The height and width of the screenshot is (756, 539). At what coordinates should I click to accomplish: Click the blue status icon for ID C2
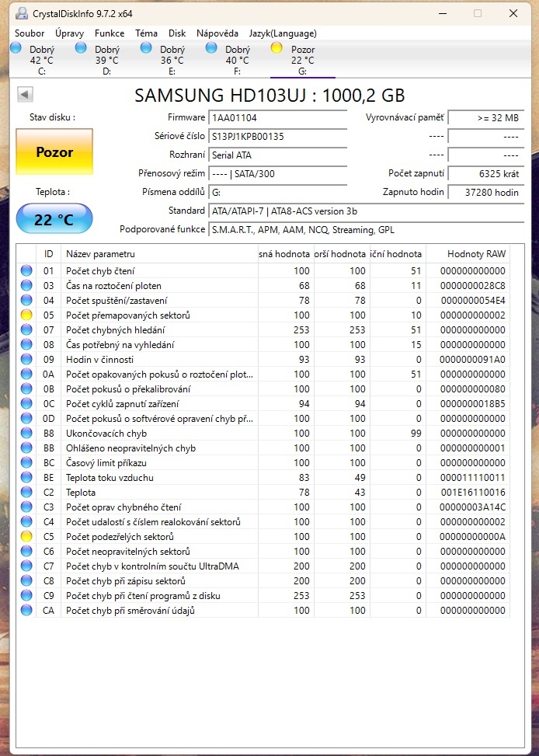(26, 493)
